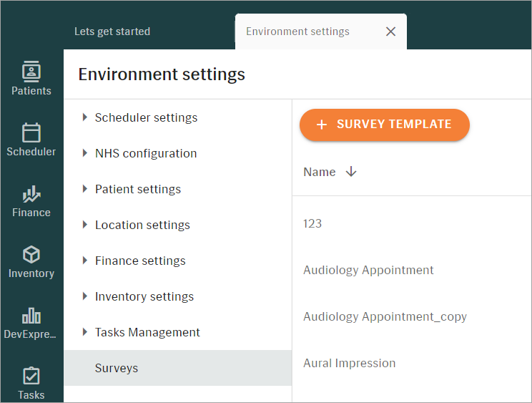Viewport: 532px width, 403px height.
Task: Open the Audiology Appointment survey template
Action: click(x=368, y=271)
